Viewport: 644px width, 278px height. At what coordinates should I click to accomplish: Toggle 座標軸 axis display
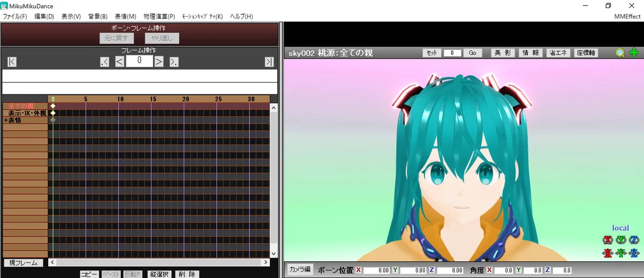click(x=586, y=53)
